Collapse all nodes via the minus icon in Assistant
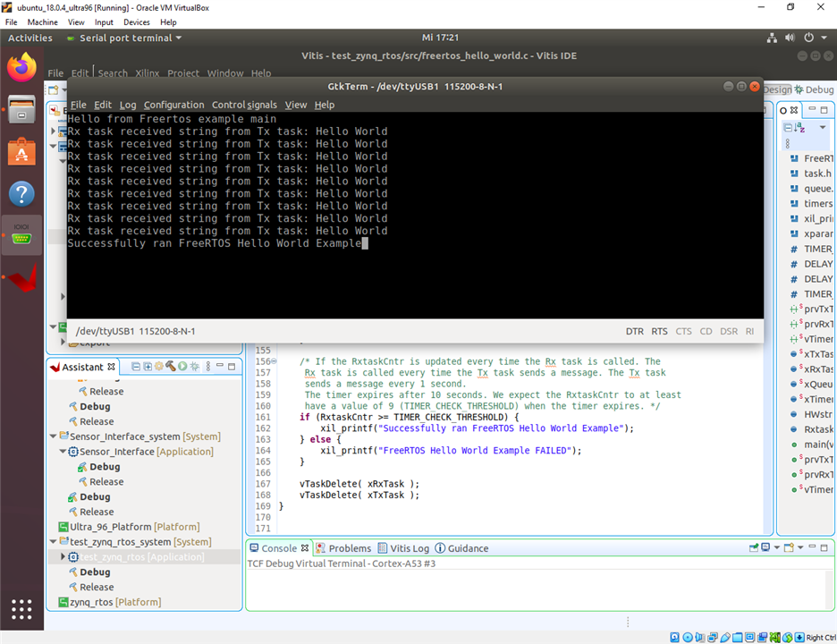 pos(138,367)
